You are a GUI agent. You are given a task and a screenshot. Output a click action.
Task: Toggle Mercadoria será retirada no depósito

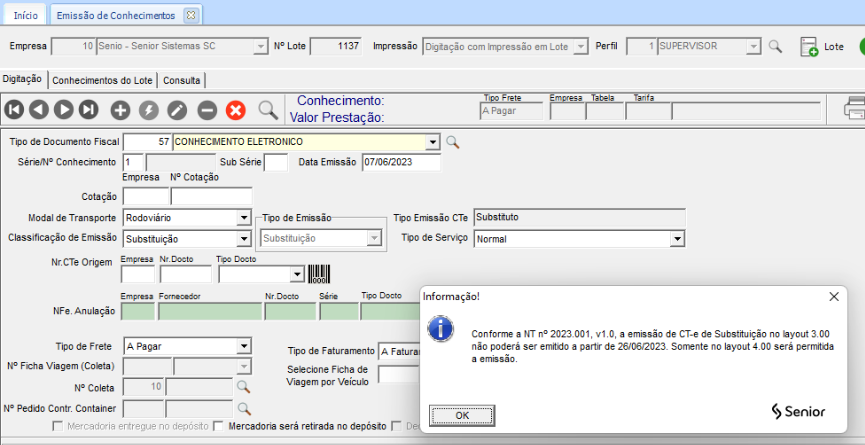coord(218,426)
